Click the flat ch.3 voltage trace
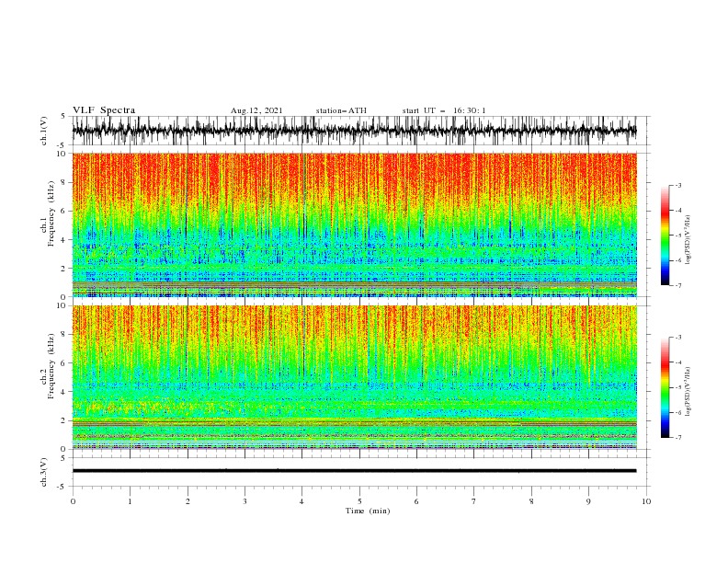Screen dimensions: 728x563 [x=354, y=471]
